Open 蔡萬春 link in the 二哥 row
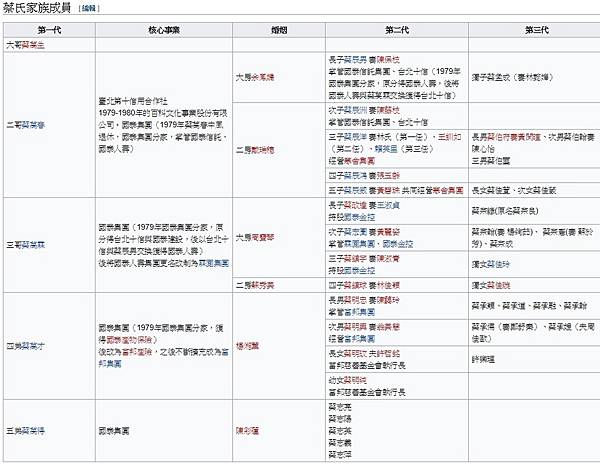Viewport: 600px width, 465px height. click(x=33, y=125)
